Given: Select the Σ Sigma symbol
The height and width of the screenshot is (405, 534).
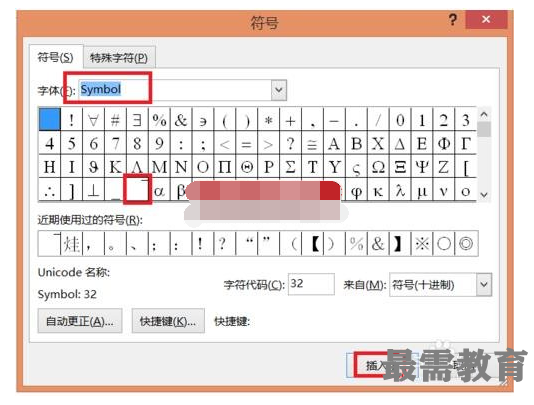Looking at the screenshot, I should pos(290,167).
